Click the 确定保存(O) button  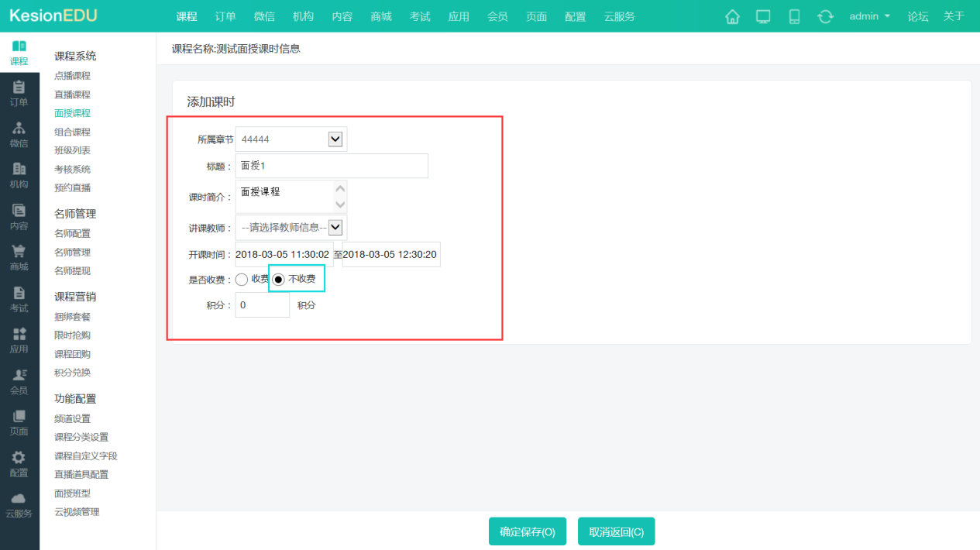coord(527,532)
